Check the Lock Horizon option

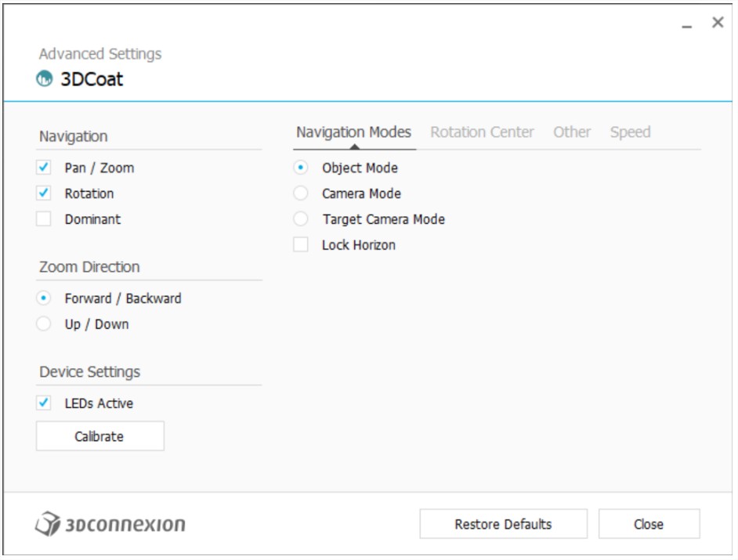pyautogui.click(x=301, y=244)
